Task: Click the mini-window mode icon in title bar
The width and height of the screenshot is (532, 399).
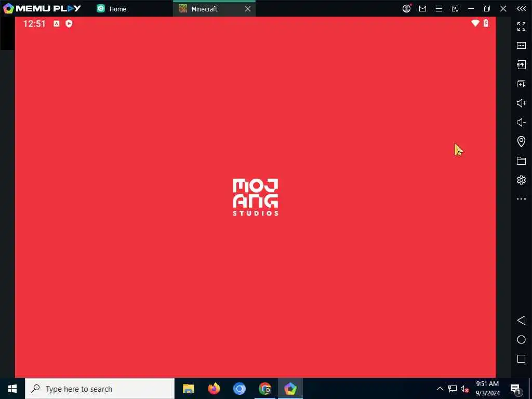Action: point(455,9)
